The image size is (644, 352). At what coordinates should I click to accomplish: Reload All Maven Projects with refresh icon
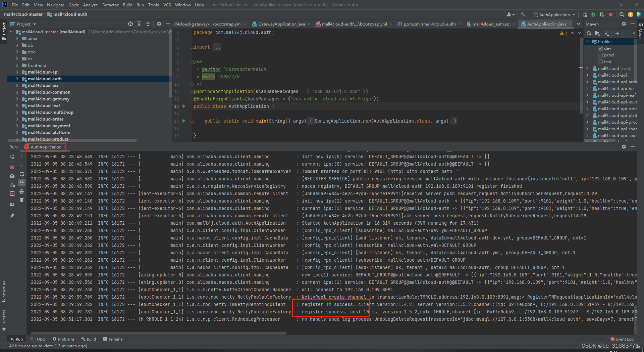click(588, 33)
